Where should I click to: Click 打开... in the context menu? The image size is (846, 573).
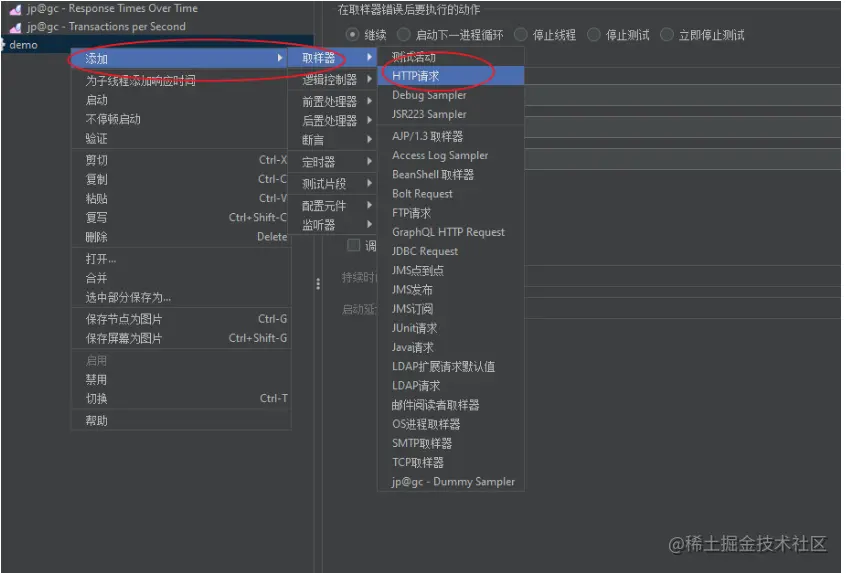point(181,259)
